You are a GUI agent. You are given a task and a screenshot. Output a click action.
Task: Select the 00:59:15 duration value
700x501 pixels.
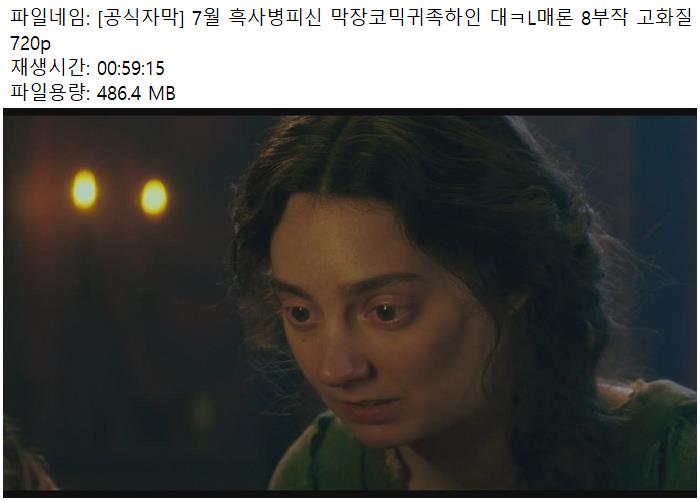coord(131,69)
